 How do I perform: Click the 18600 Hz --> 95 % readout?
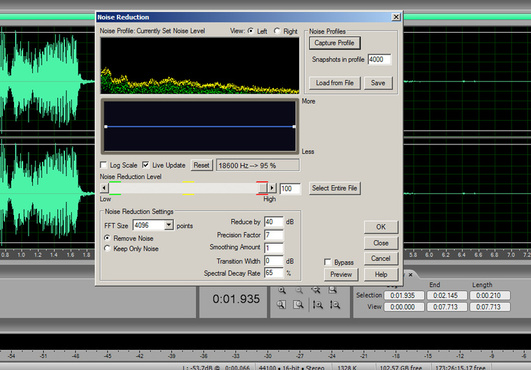coord(258,166)
